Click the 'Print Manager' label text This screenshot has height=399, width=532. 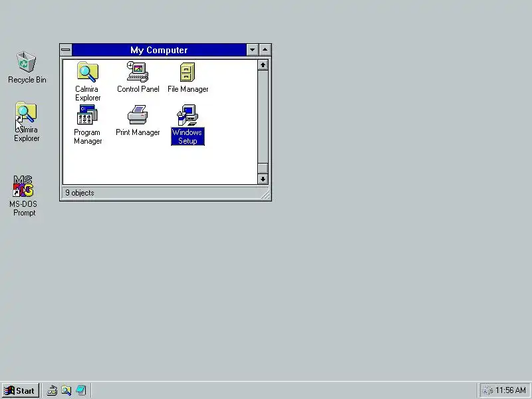click(138, 132)
